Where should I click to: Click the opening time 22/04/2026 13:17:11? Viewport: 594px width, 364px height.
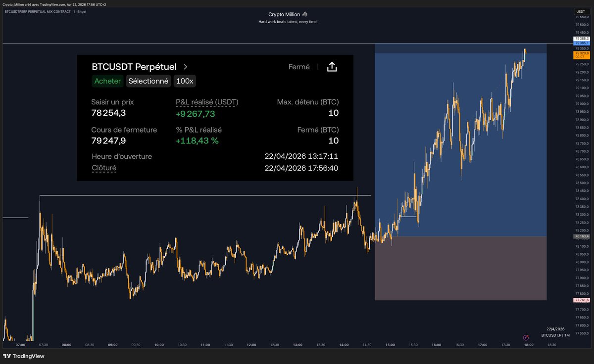coord(301,156)
